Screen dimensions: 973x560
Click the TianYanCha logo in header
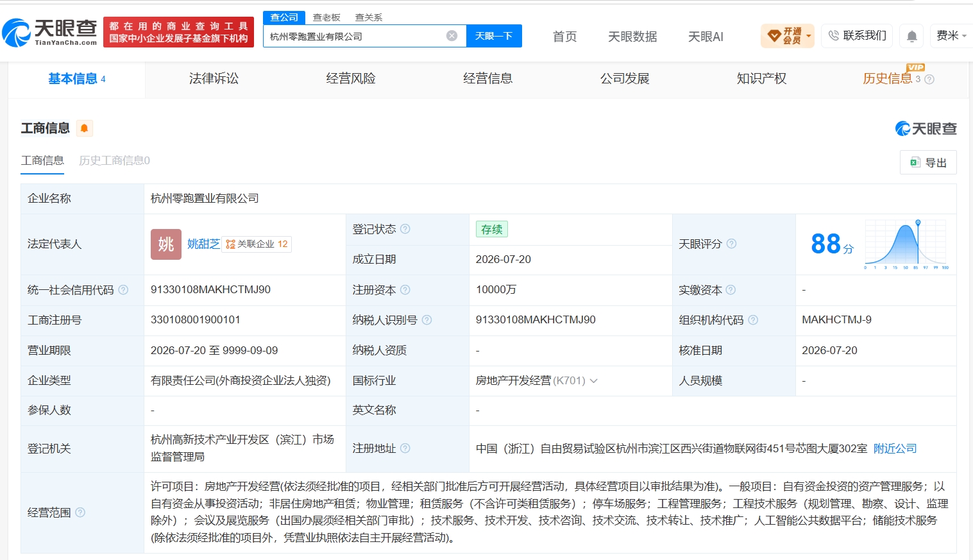pos(50,32)
